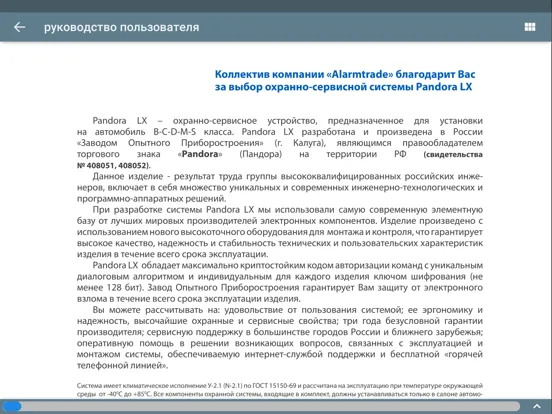This screenshot has width=552, height=414.
Task: Expand the bottom panel with the chevron
Action: 537,407
